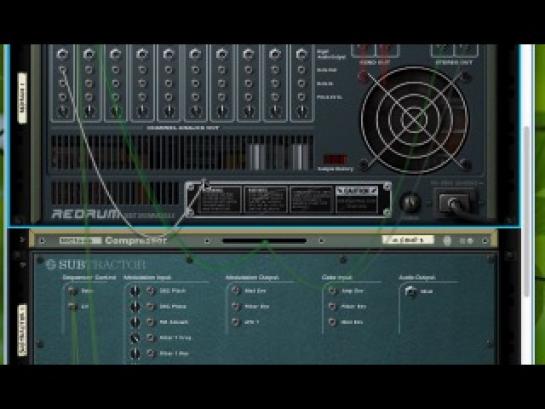Click the Audio Output section heading
Screen dimensions: 545x409
click(x=417, y=277)
